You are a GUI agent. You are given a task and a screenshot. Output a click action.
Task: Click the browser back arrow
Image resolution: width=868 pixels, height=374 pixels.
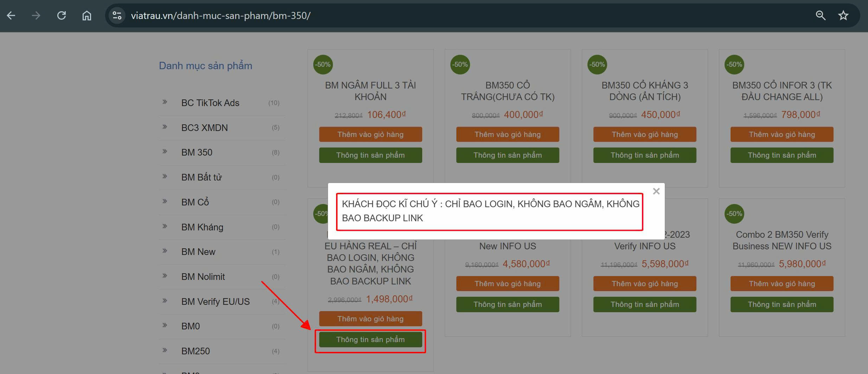11,15
